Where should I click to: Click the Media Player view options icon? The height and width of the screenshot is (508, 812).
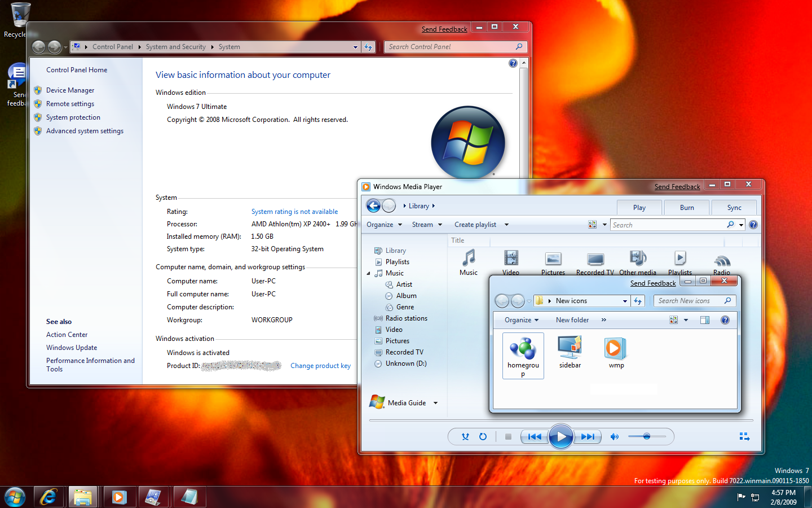pyautogui.click(x=593, y=225)
